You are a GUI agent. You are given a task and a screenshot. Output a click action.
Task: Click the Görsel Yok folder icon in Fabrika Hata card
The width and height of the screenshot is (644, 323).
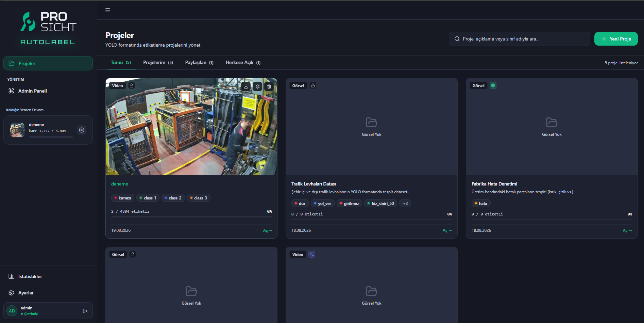[552, 122]
